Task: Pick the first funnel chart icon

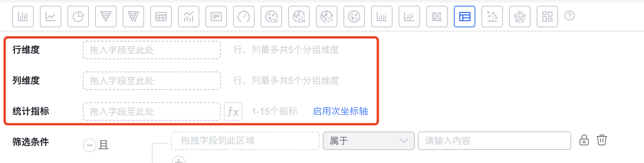Action: [x=106, y=17]
